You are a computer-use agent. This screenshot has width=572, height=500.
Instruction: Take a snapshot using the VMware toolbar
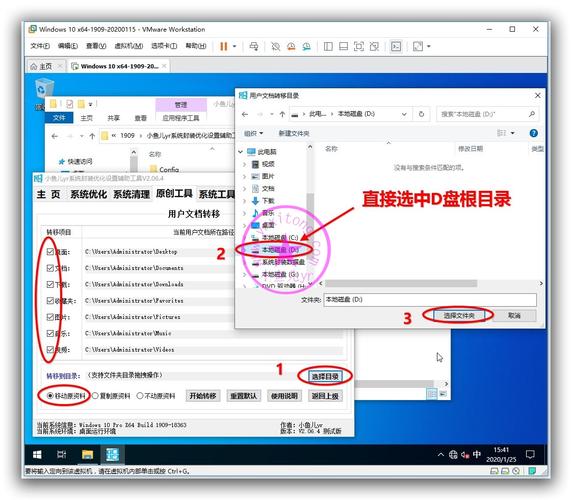[x=275, y=46]
